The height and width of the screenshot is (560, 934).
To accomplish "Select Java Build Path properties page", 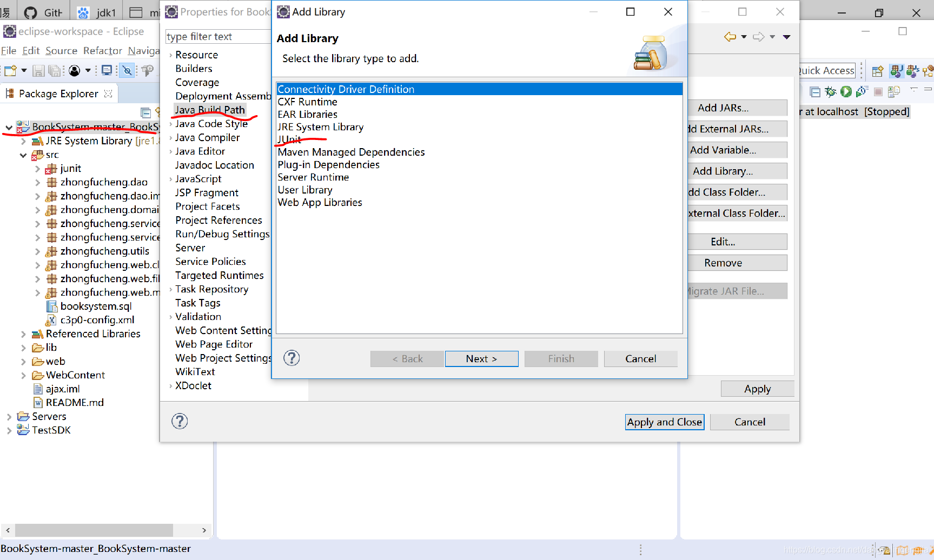I will (210, 110).
